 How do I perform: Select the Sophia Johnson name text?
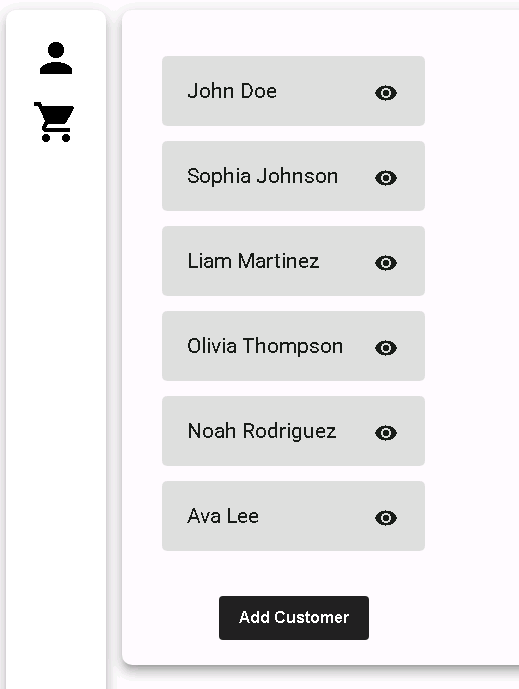tap(262, 176)
